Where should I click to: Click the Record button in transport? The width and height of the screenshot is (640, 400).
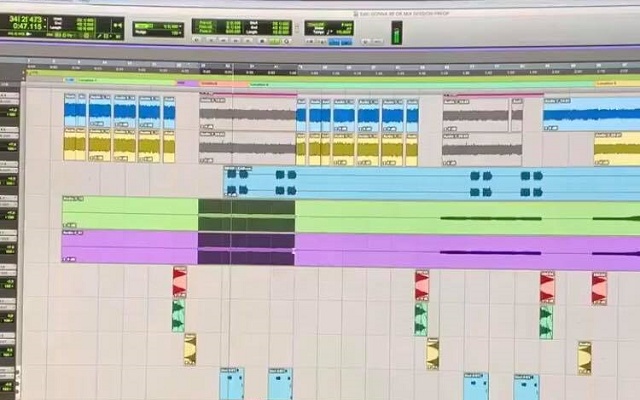287,41
